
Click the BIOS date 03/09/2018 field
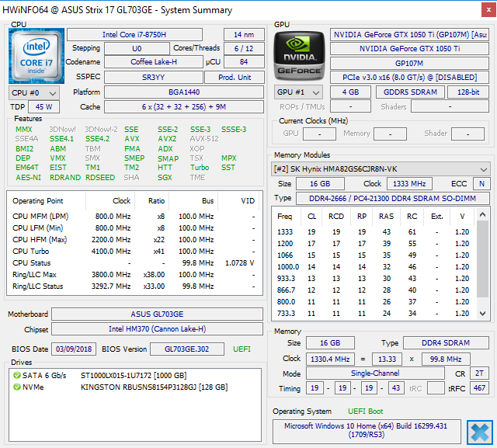[x=74, y=349]
